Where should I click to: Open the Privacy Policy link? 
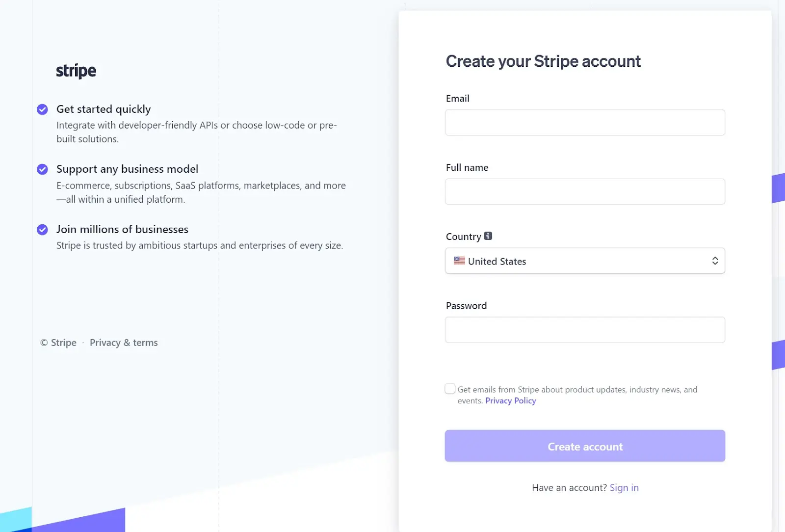(510, 400)
